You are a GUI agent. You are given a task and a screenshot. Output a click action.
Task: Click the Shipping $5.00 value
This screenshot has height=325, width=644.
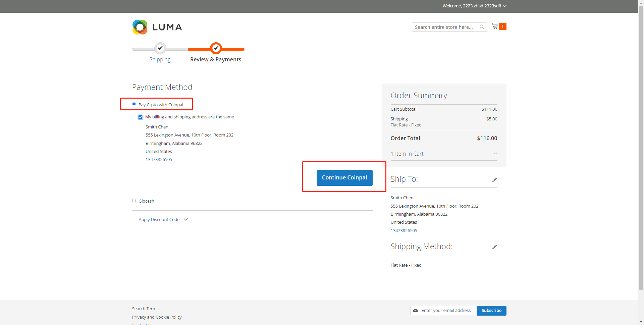[492, 119]
